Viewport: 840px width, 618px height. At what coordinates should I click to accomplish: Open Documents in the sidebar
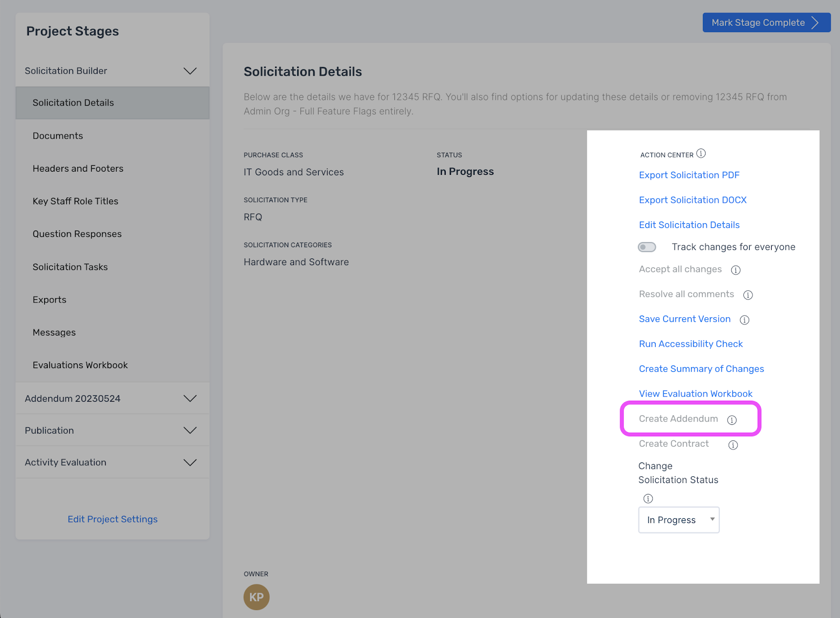click(x=112, y=136)
